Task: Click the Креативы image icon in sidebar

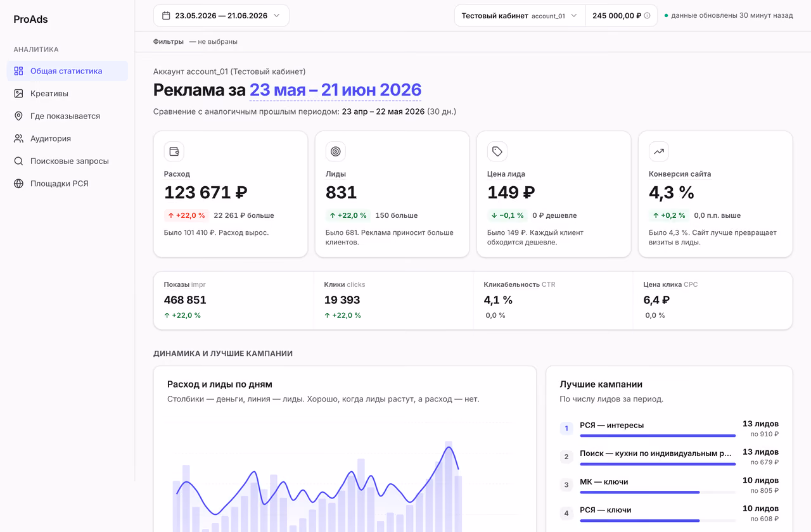Action: coord(18,94)
